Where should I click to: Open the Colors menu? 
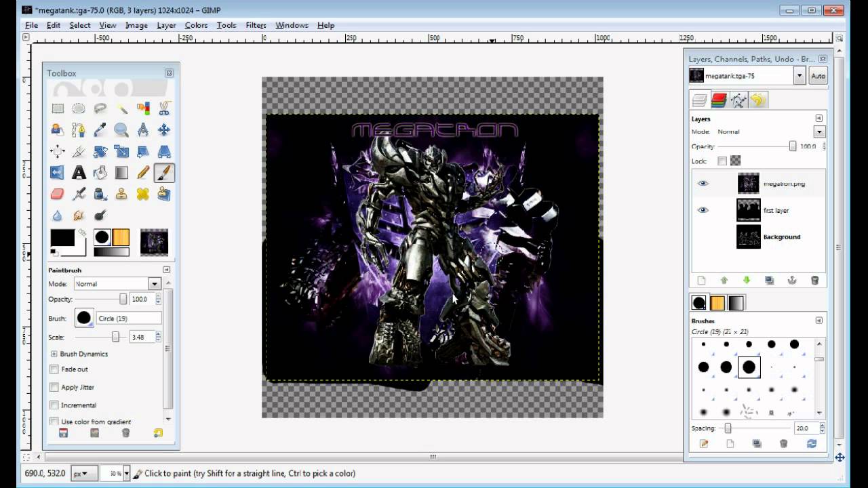pyautogui.click(x=196, y=25)
